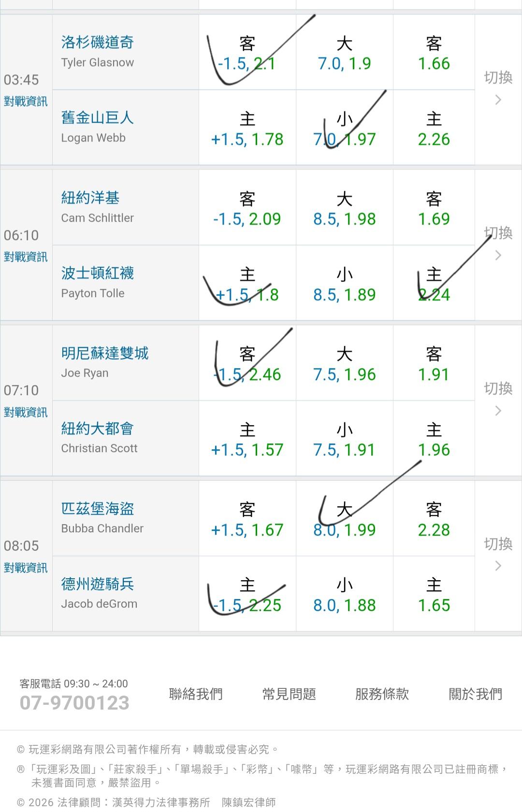Screen dimensions: 522x812
Task: Go to 聯絡我們 in the footer
Action: [x=196, y=694]
